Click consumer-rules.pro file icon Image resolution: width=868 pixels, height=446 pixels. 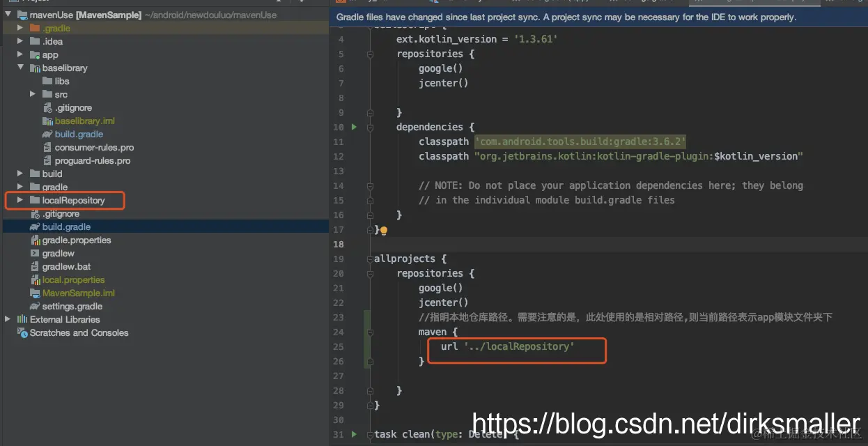[x=47, y=147]
